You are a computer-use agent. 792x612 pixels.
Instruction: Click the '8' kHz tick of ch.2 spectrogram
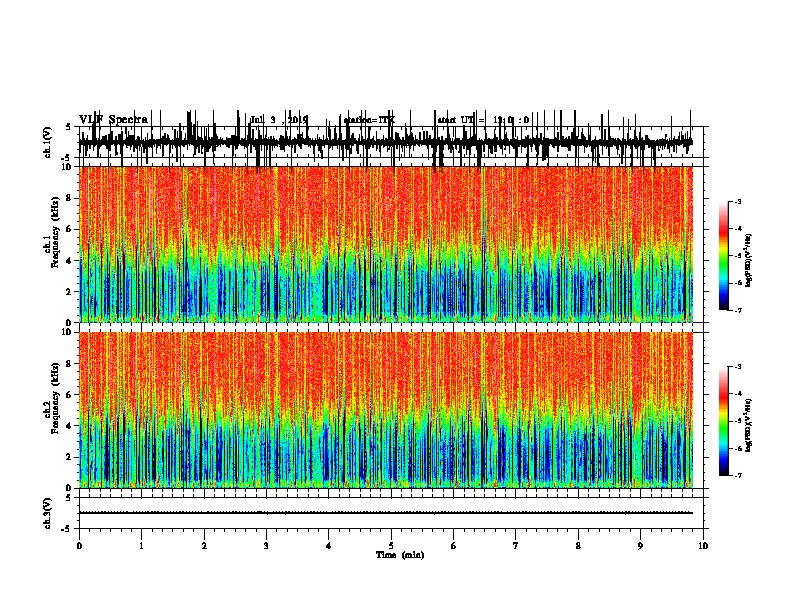pyautogui.click(x=69, y=364)
